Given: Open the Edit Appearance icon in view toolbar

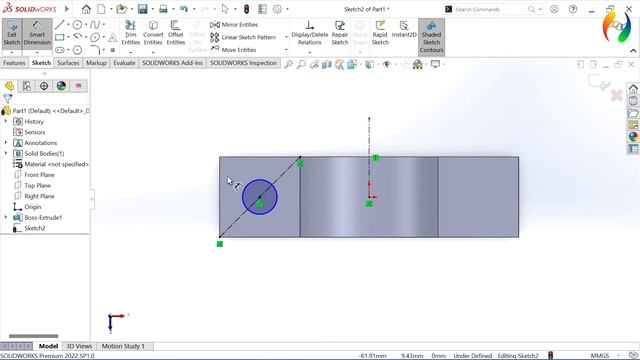Looking at the screenshot, I should (x=418, y=64).
